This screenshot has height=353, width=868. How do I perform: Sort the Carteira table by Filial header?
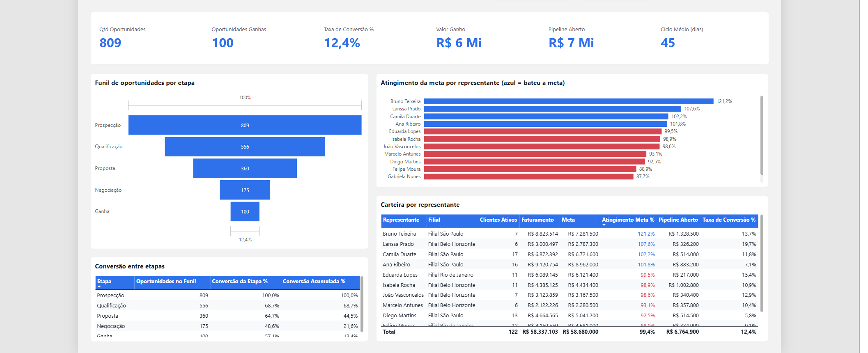(x=434, y=220)
